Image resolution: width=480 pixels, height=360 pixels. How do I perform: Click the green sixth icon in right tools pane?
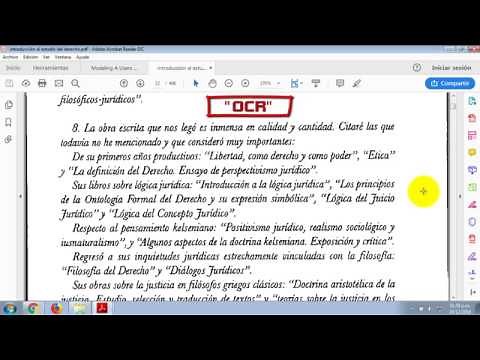[x=472, y=187]
